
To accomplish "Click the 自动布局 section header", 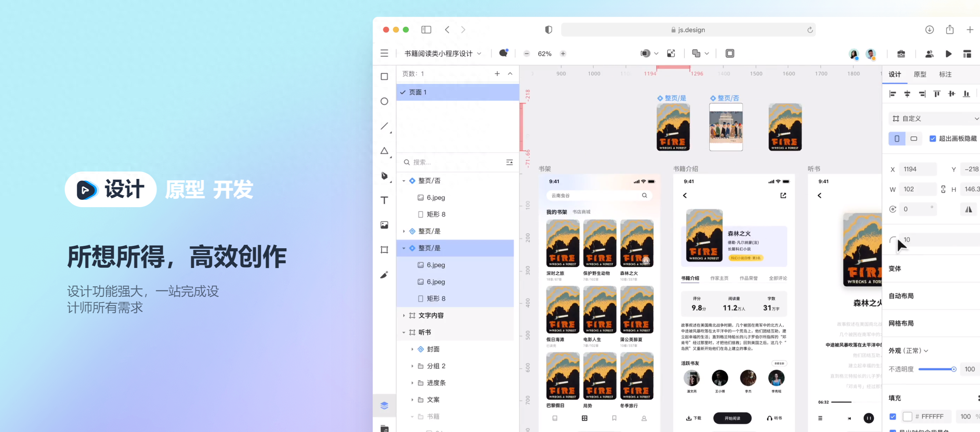I will pos(901,296).
